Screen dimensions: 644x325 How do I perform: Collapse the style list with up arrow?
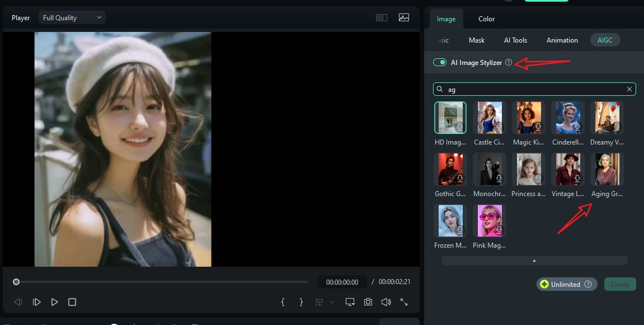click(x=534, y=261)
